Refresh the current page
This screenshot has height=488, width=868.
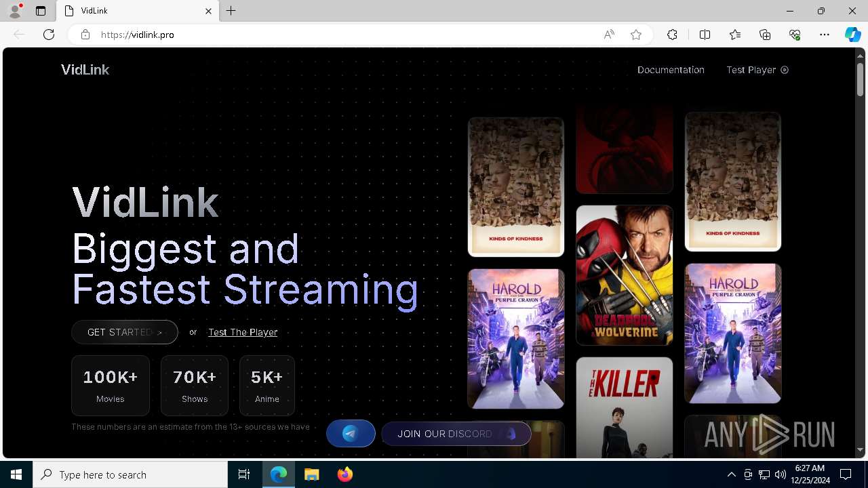click(x=49, y=35)
